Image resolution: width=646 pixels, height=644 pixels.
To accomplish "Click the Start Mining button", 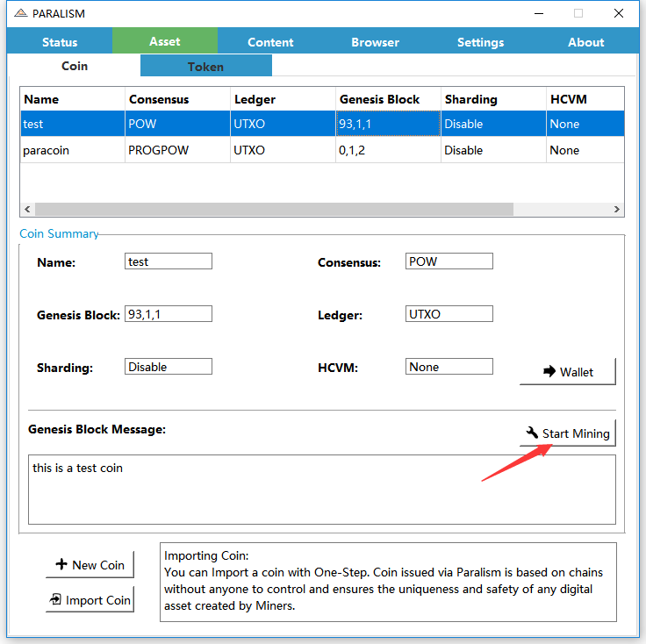I will [568, 433].
